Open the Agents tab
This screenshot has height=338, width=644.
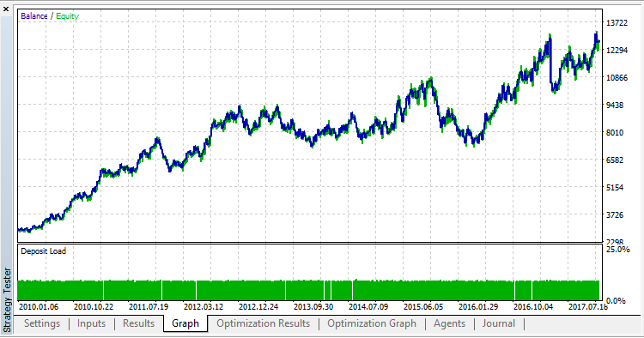click(x=449, y=323)
